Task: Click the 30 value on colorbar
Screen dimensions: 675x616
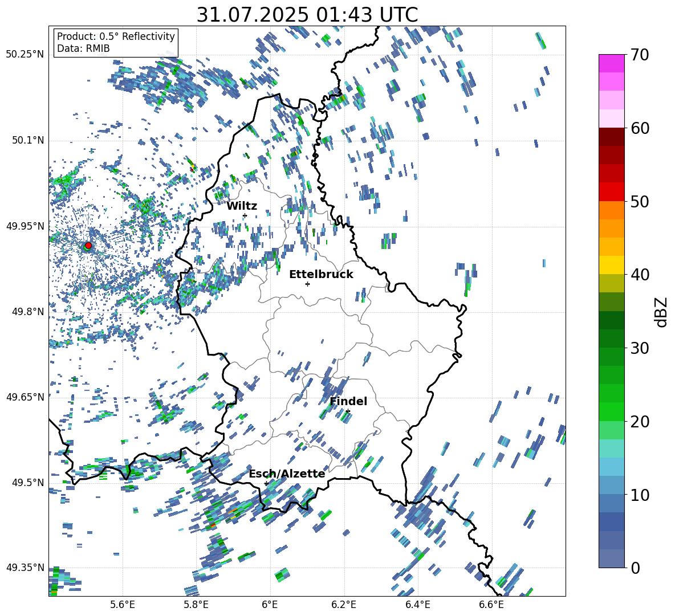Action: tap(640, 348)
